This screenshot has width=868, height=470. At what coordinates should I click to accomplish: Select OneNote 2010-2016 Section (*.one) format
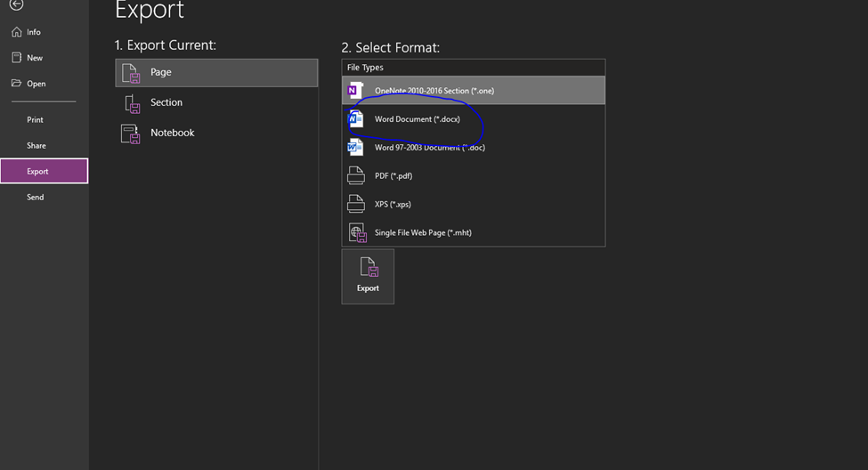(474, 90)
